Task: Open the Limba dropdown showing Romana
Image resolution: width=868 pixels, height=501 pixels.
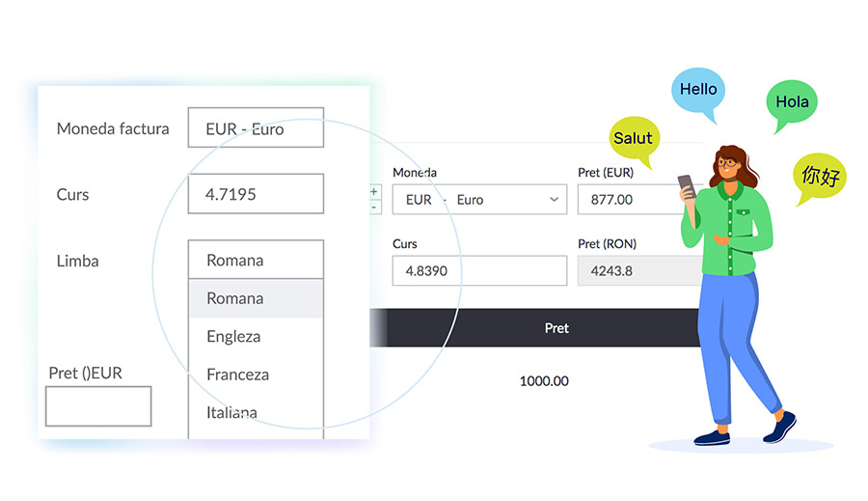Action: (256, 260)
